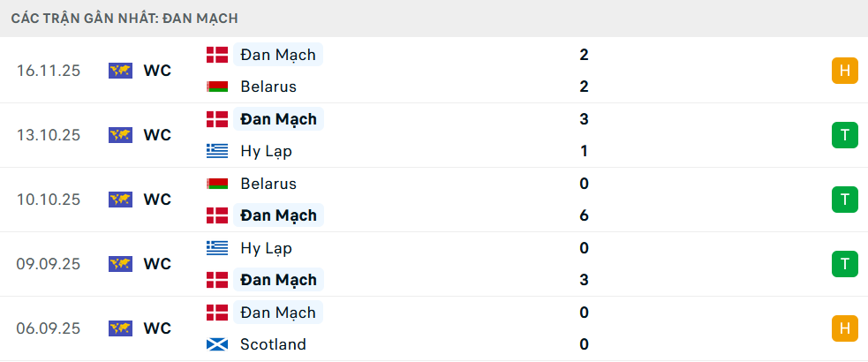
Task: Click the WC world map icon for 16.11.25
Action: 120,71
